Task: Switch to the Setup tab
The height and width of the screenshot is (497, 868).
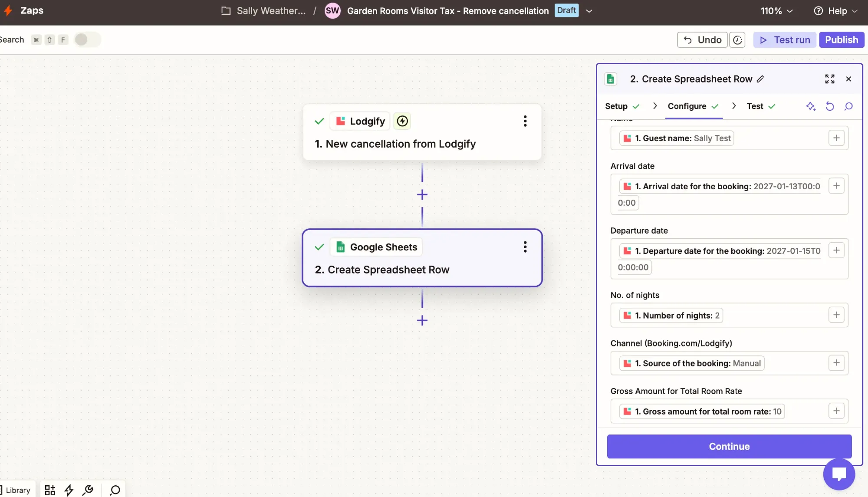Action: [x=622, y=106]
